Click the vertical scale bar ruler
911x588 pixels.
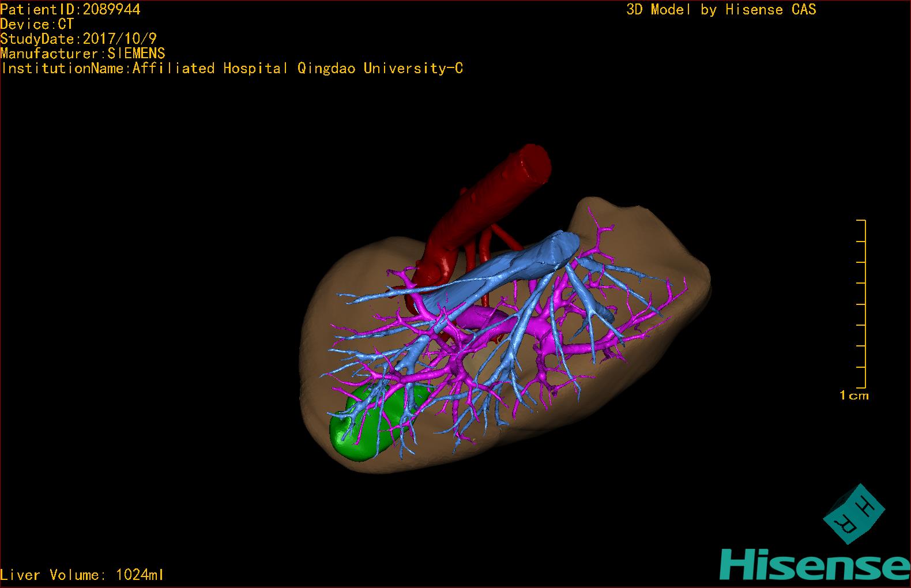click(861, 304)
